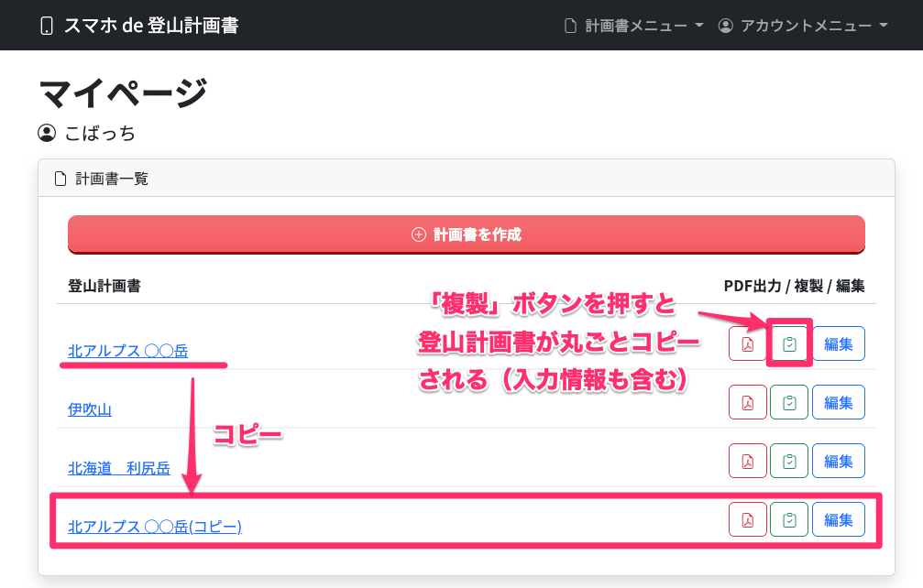Export 伊吹山 plan as PDF
Image resolution: width=923 pixels, height=588 pixels.
point(748,402)
